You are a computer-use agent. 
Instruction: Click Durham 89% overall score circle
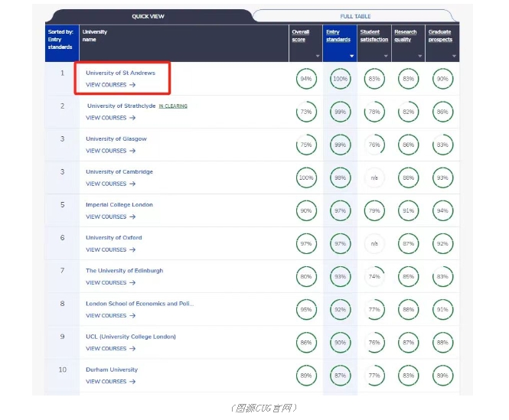coord(306,376)
